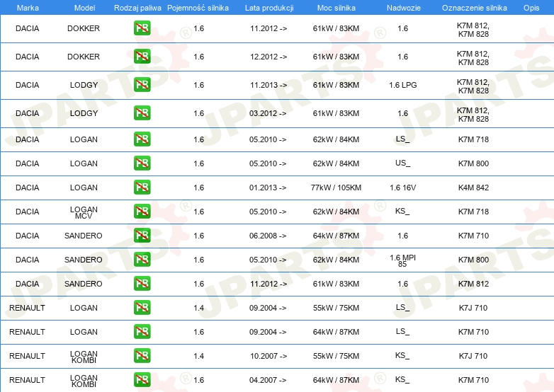The height and width of the screenshot is (392, 554).
Task: Click fuel icon for Dacia Dokker 12.2012 row
Action: click(x=142, y=57)
